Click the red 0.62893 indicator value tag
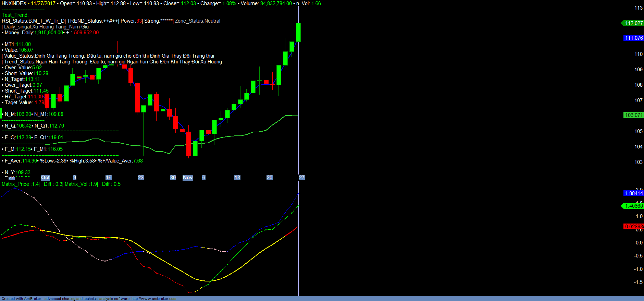 coord(633,227)
